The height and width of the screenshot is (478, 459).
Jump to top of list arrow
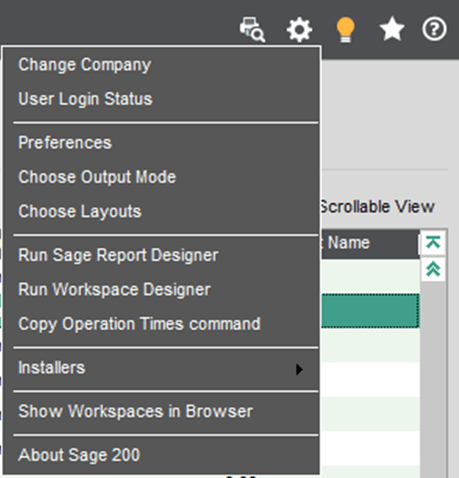(433, 242)
